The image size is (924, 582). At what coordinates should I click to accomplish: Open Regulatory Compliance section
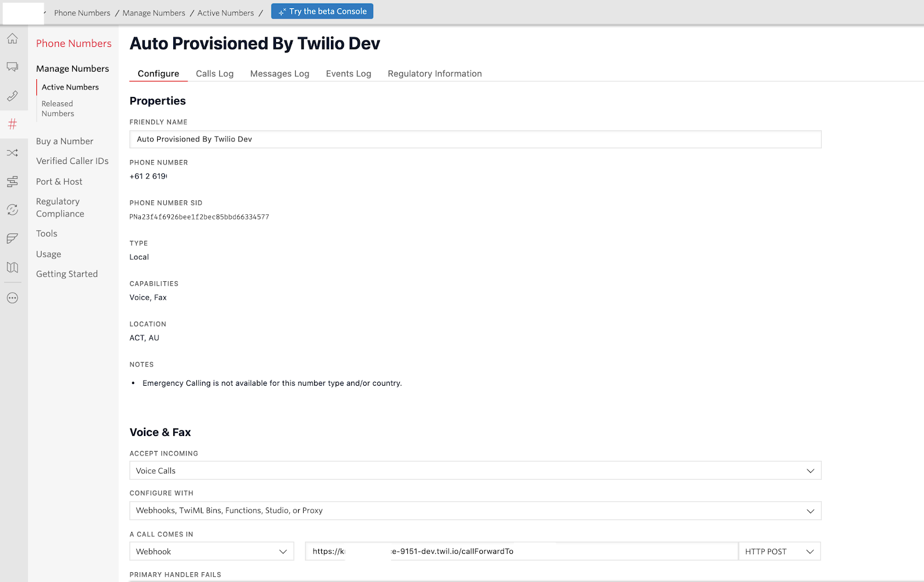click(x=60, y=207)
